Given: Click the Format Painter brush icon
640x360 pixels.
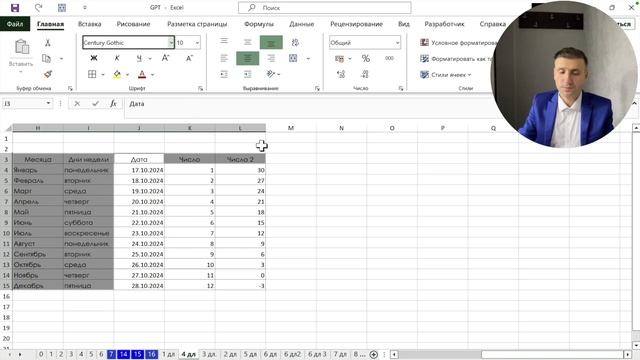Looking at the screenshot, I should coord(48,74).
